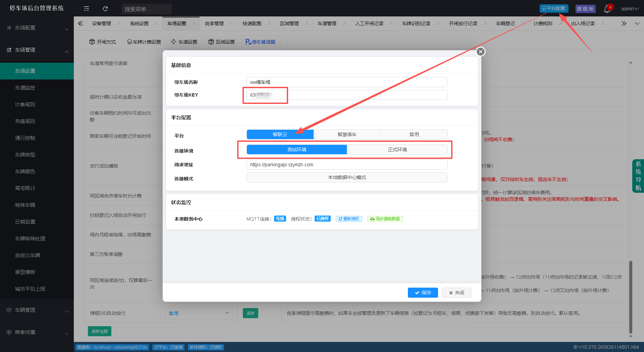Viewport: 644px width, 352px height.
Task: Select 智慧停车 platform option
Action: pyautogui.click(x=347, y=134)
